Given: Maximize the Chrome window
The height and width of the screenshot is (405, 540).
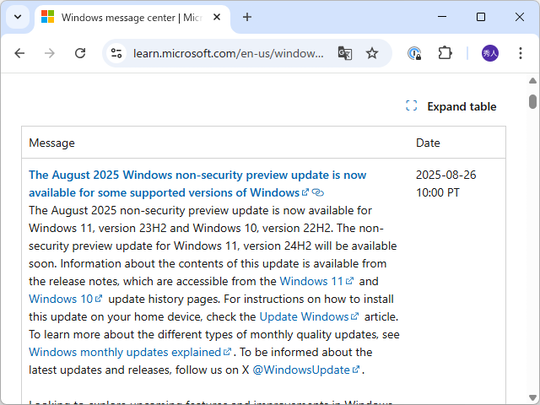Looking at the screenshot, I should click(x=481, y=17).
